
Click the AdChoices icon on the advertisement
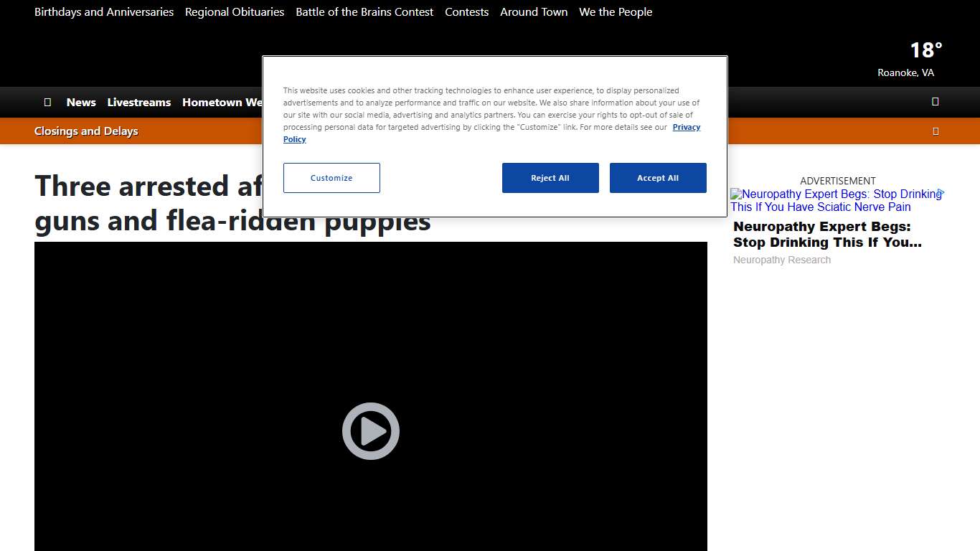click(x=941, y=193)
